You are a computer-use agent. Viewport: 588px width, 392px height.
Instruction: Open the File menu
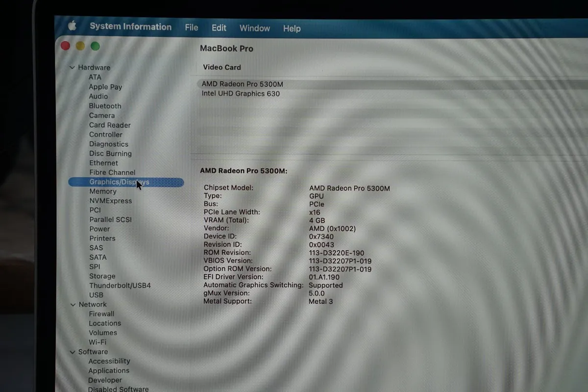191,27
